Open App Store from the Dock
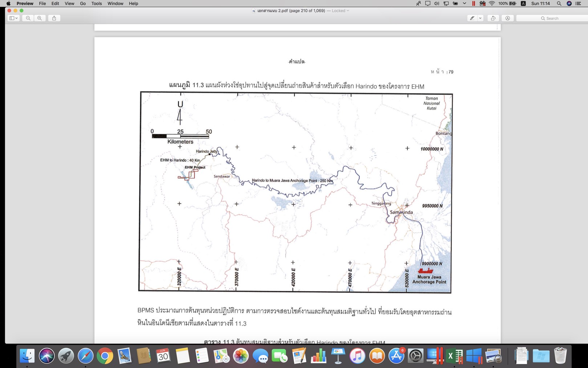Screen dimensions: 588x368 click(x=396, y=356)
